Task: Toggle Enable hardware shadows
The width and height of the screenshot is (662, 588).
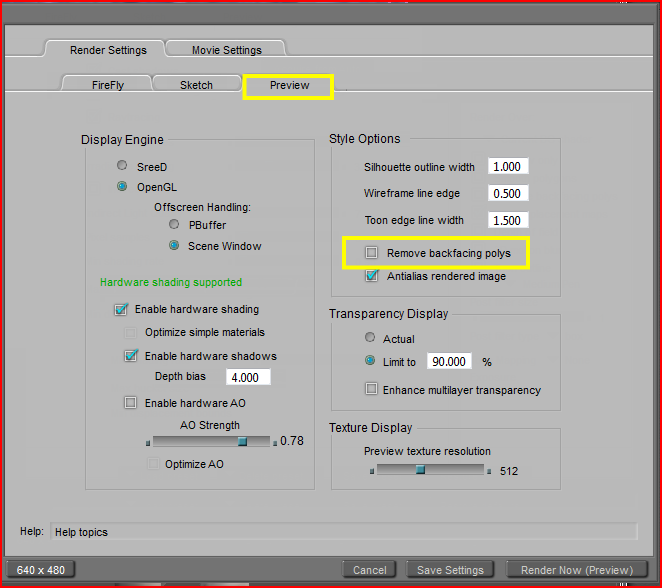Action: 131,356
